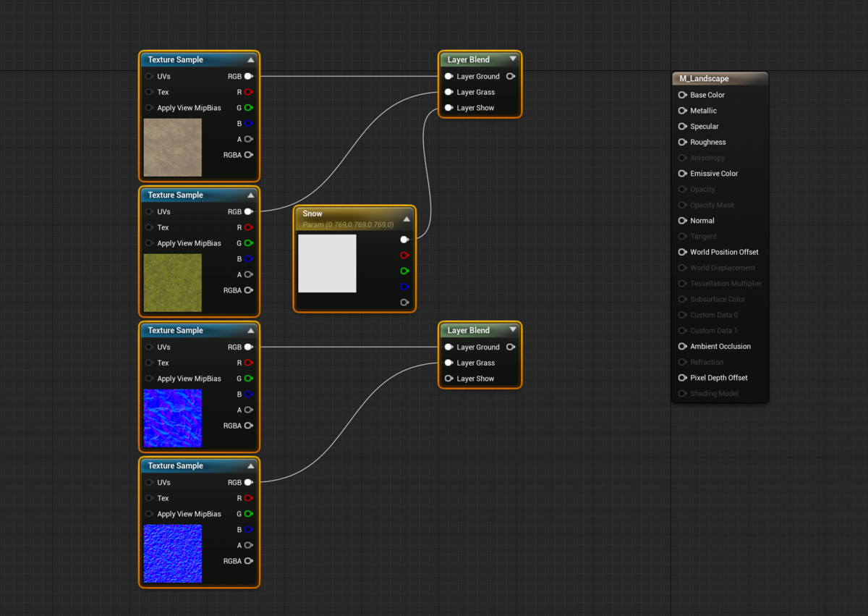Click the A pin of the dirt Texture Sample
868x616 pixels.
(249, 139)
